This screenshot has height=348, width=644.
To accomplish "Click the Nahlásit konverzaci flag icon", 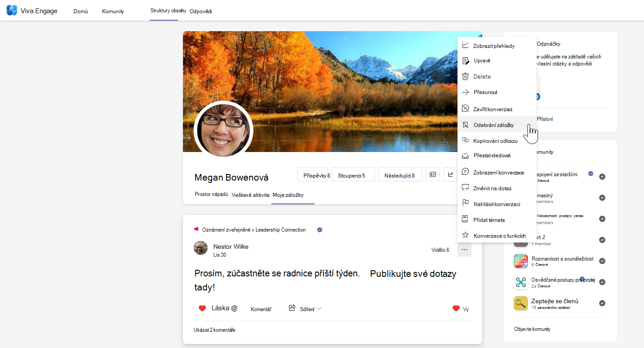I will (465, 203).
